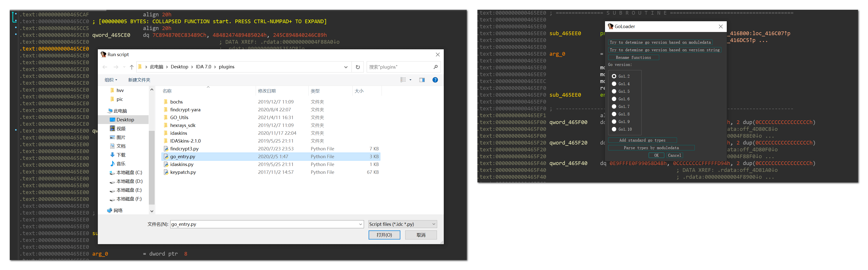Click the Rename functions button
The width and height of the screenshot is (868, 270).
[x=634, y=58]
